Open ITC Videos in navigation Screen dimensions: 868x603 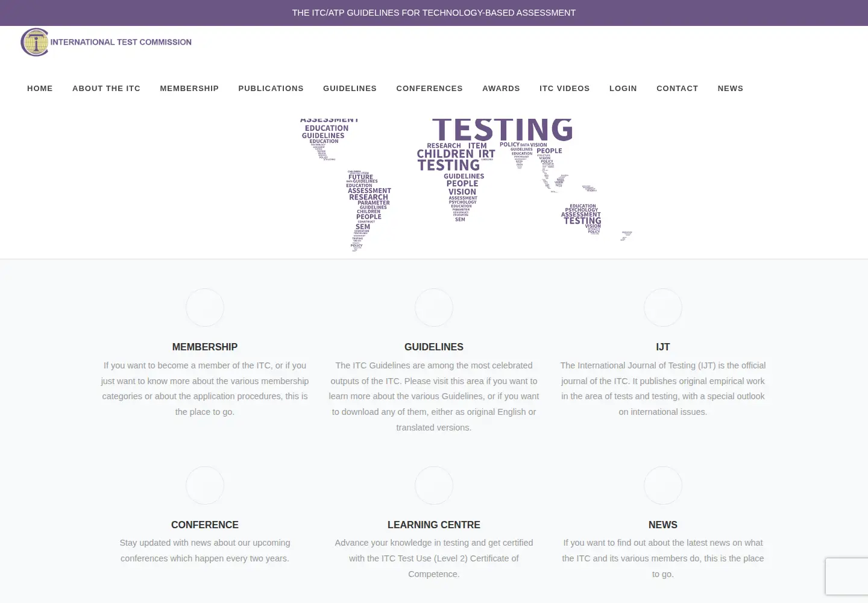pyautogui.click(x=564, y=88)
